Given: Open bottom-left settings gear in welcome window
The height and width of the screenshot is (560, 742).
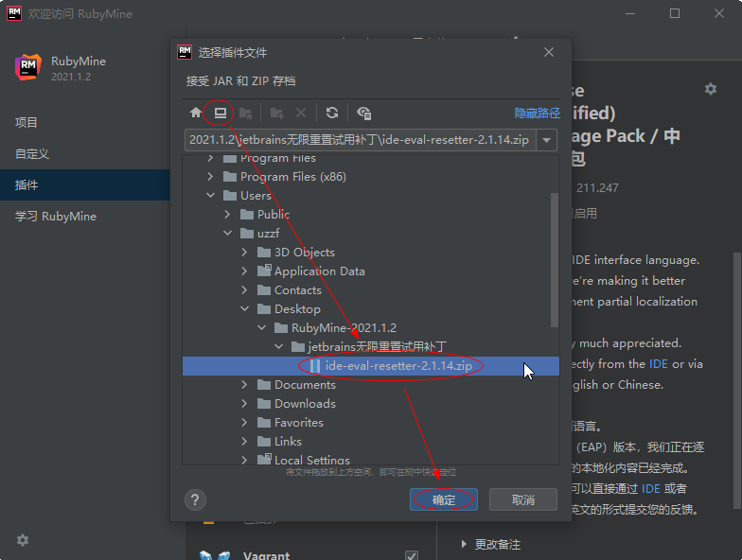Looking at the screenshot, I should click(23, 539).
